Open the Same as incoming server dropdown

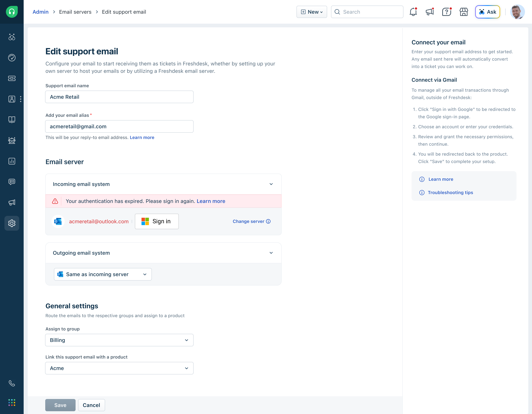103,274
